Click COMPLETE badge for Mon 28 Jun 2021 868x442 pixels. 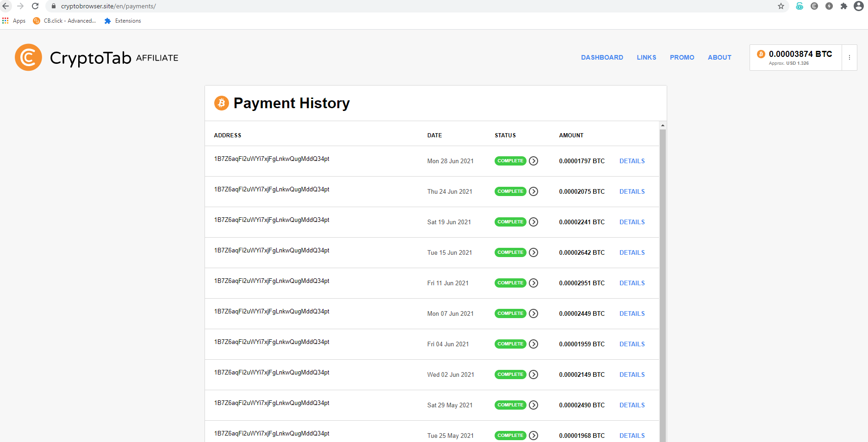pyautogui.click(x=510, y=161)
